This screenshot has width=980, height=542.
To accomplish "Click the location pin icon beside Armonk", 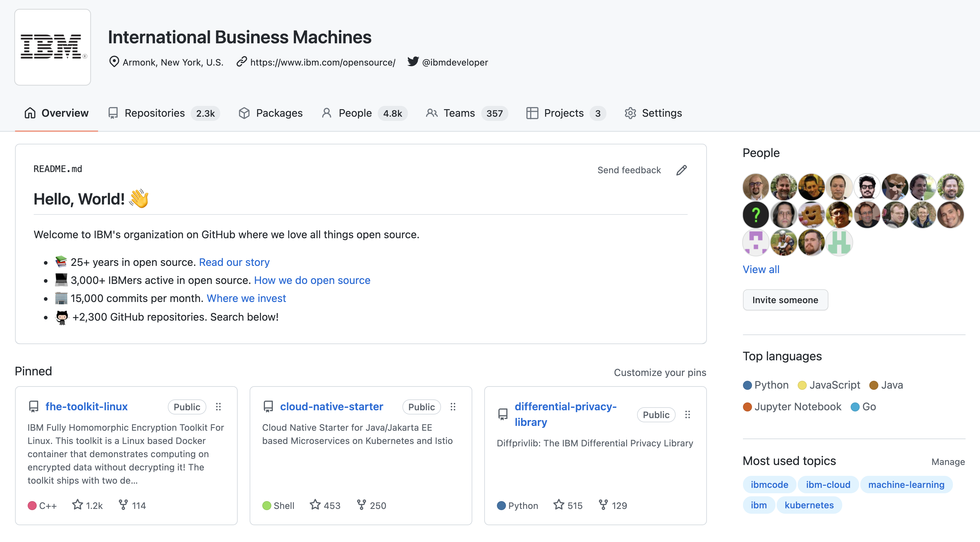I will pos(114,62).
